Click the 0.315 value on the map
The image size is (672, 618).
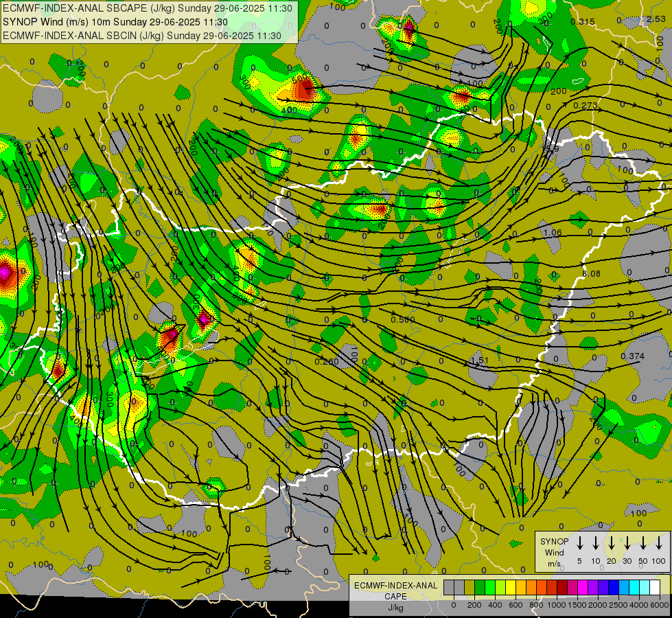tap(583, 22)
